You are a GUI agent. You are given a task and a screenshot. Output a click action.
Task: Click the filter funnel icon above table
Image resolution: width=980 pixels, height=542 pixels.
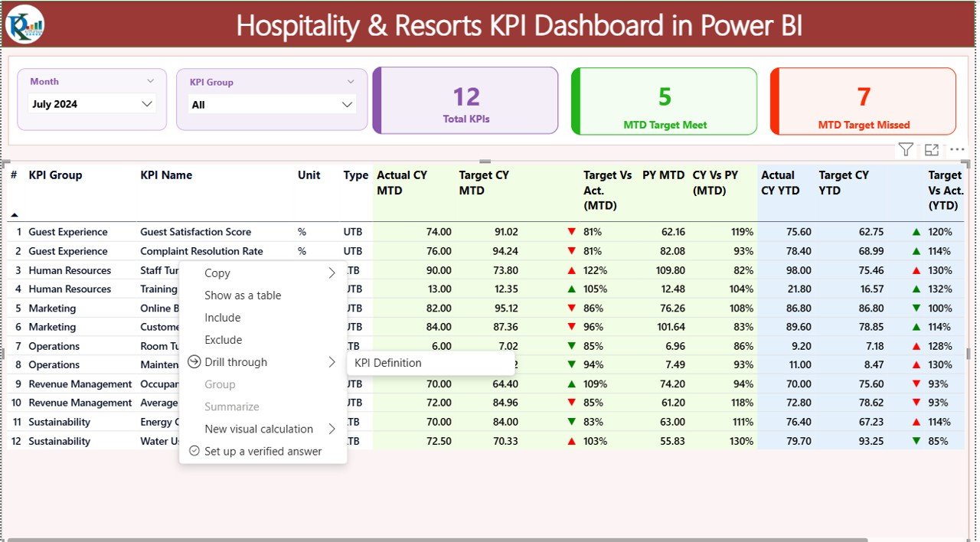(906, 150)
